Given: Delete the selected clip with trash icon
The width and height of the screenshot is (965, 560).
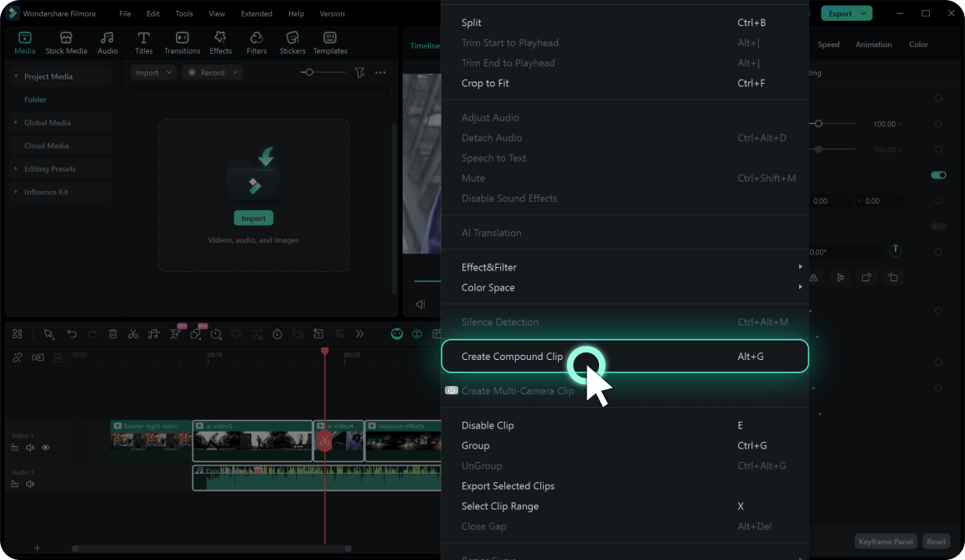Looking at the screenshot, I should (112, 334).
